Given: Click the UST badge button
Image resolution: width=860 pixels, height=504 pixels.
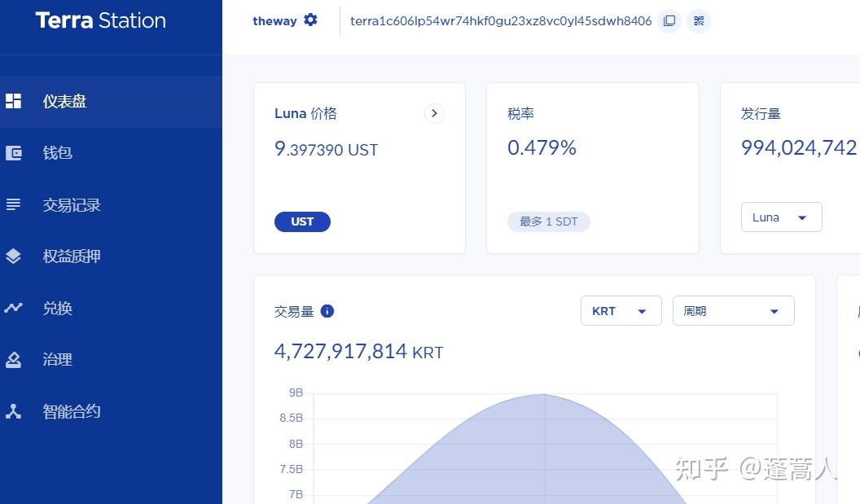Looking at the screenshot, I should point(302,221).
